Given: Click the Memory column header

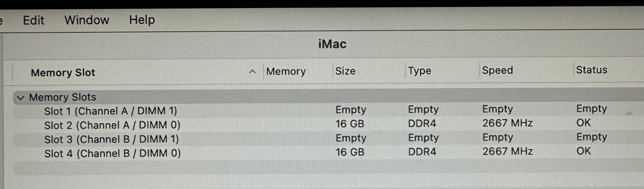Looking at the screenshot, I should click(286, 71).
